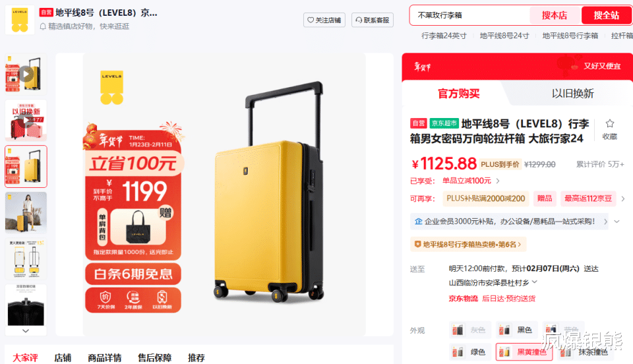Play the first product video thumbnail

tap(26, 74)
